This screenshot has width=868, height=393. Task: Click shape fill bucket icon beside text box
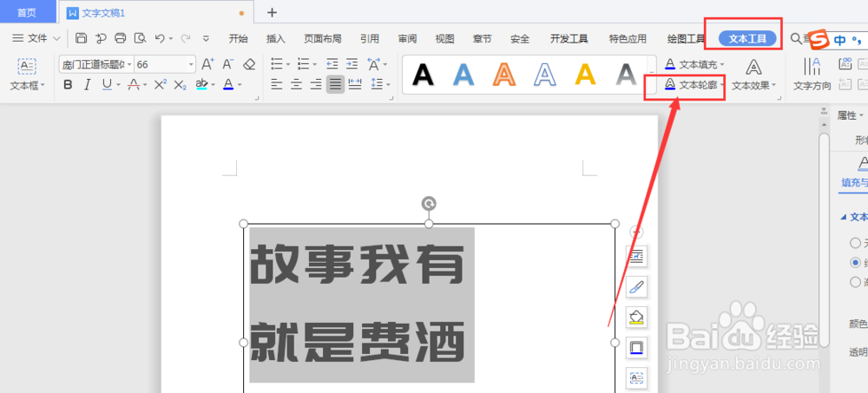(636, 317)
